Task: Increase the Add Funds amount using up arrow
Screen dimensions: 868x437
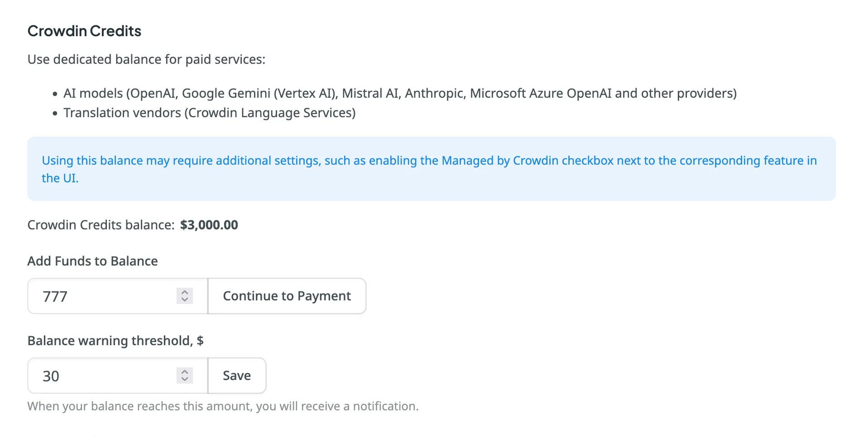Action: 185,292
